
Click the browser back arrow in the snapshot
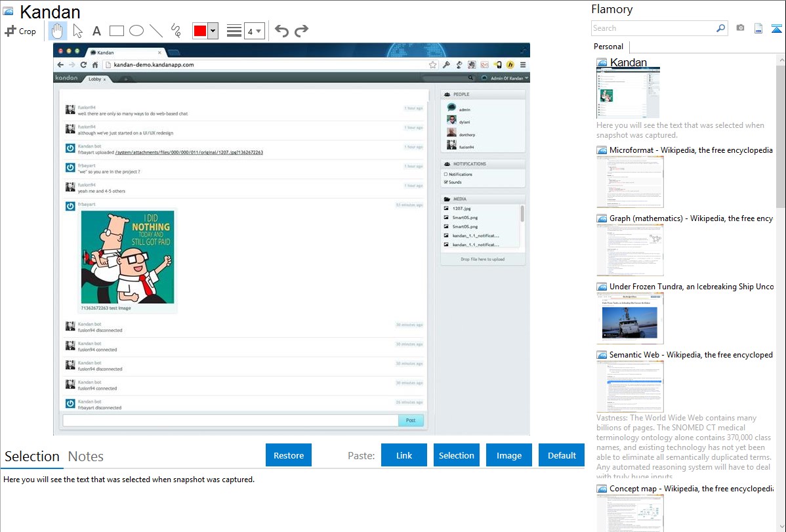click(60, 65)
